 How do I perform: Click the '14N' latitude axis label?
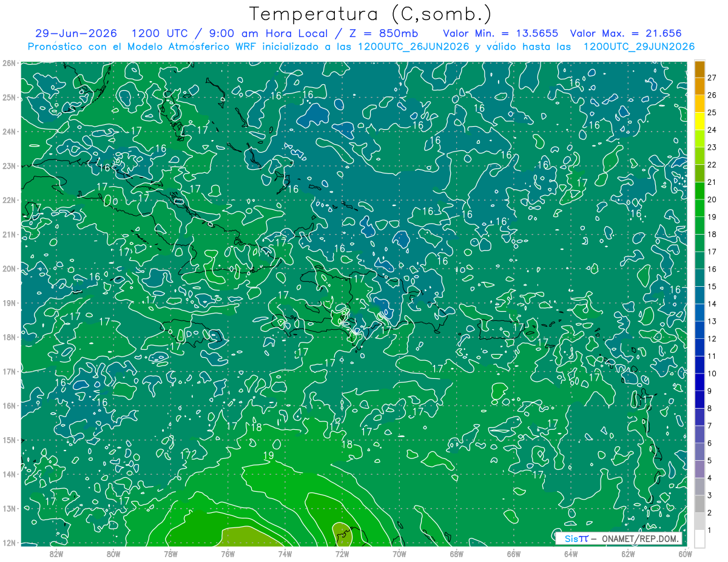pyautogui.click(x=10, y=474)
